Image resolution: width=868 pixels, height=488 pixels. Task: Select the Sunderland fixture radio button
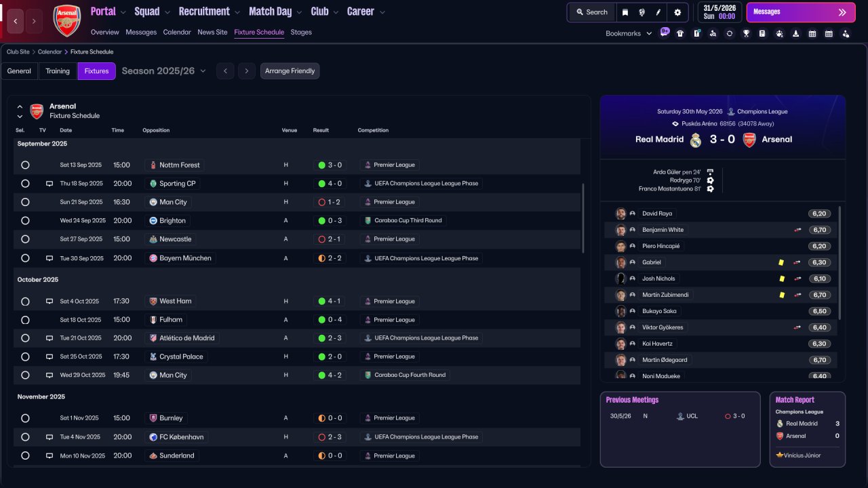25,455
